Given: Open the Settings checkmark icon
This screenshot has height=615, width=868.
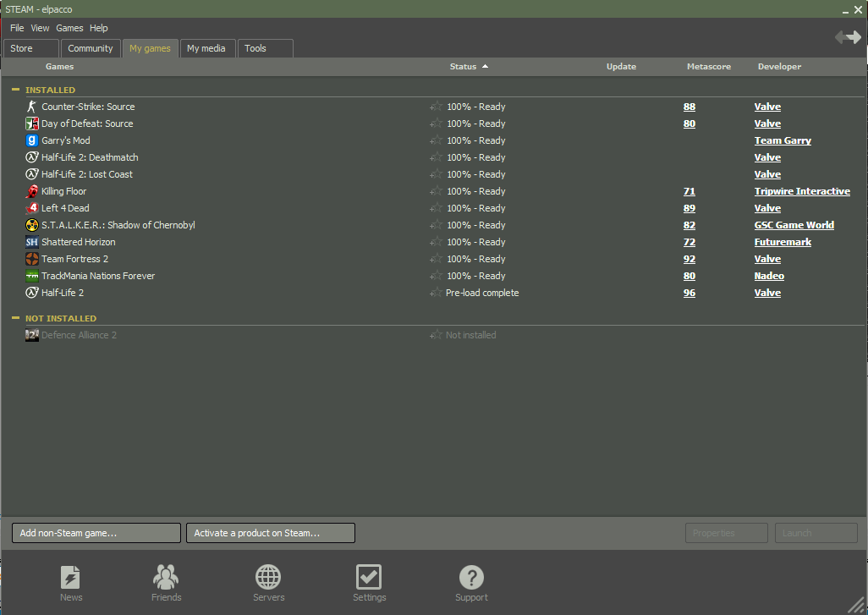Looking at the screenshot, I should [369, 577].
